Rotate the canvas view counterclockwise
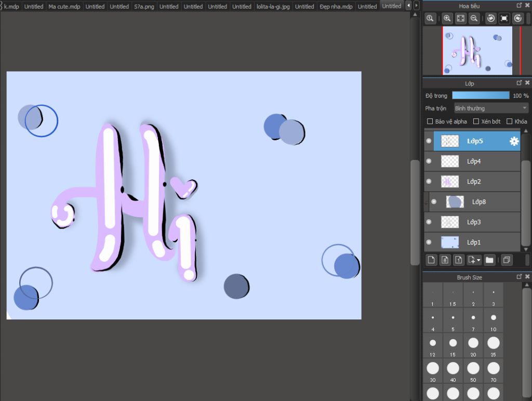 (x=491, y=19)
